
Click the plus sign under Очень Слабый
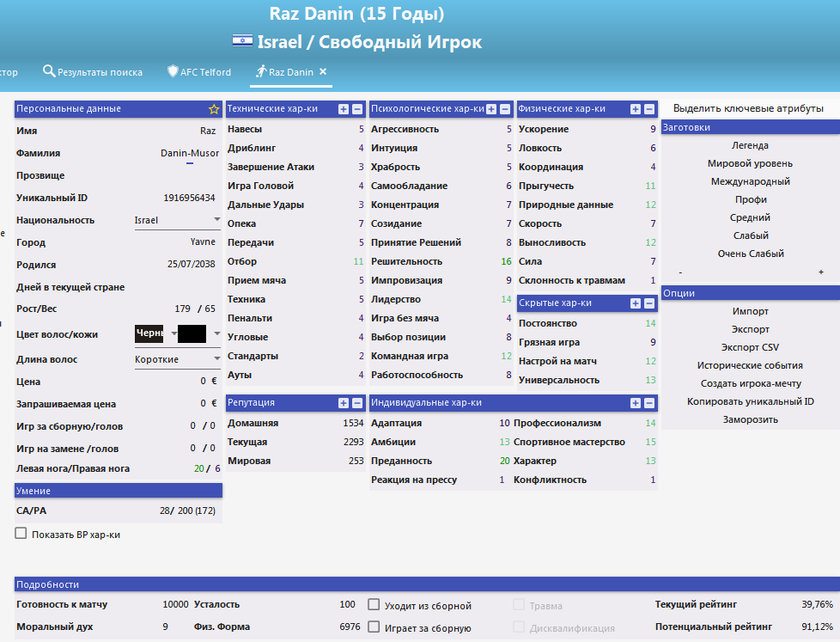821,272
